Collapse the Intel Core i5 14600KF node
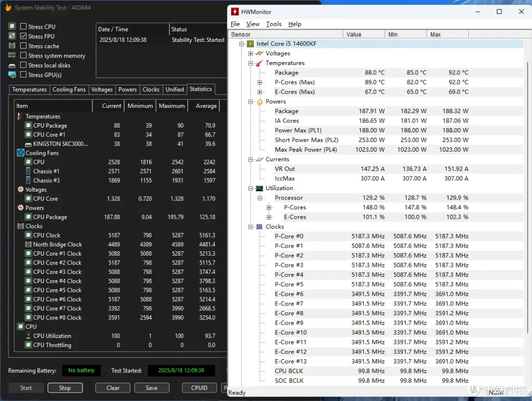This screenshot has width=532, height=401. pos(241,44)
